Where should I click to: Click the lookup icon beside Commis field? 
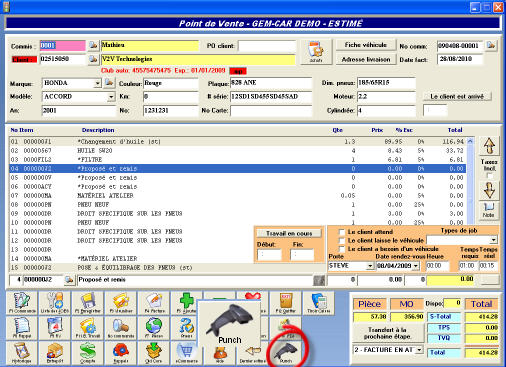[x=93, y=45]
